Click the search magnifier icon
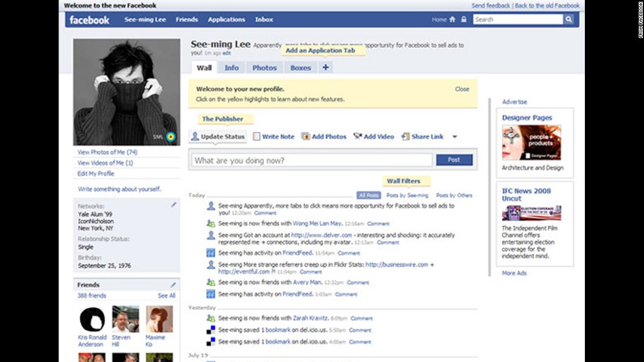 click(568, 19)
